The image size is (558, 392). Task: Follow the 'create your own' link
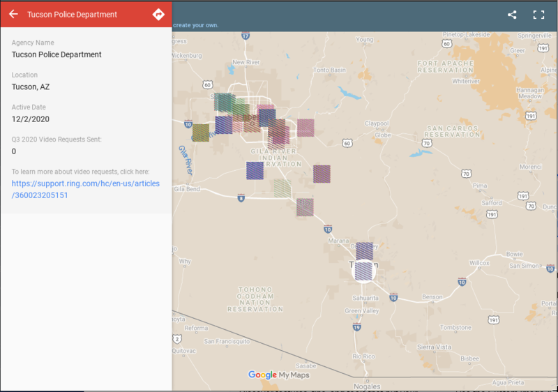196,25
